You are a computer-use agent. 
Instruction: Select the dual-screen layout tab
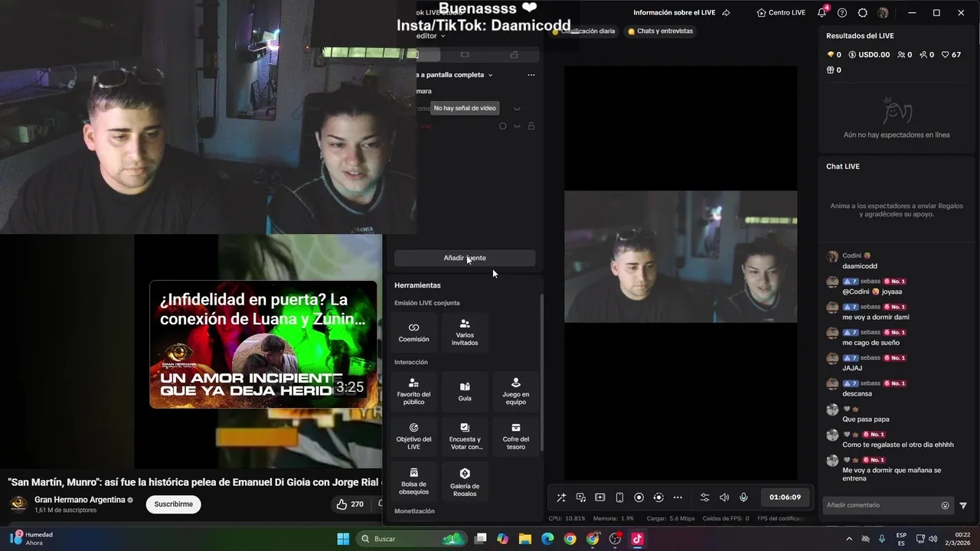(514, 55)
